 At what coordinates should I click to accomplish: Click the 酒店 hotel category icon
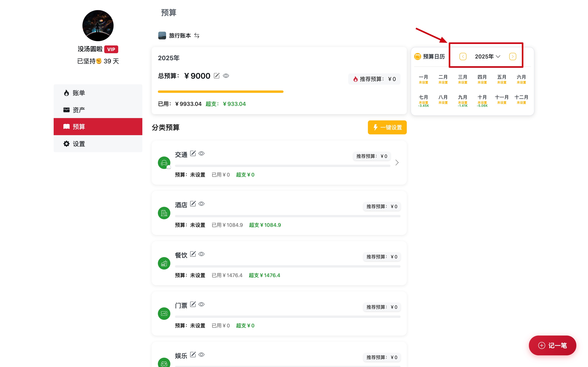164,213
